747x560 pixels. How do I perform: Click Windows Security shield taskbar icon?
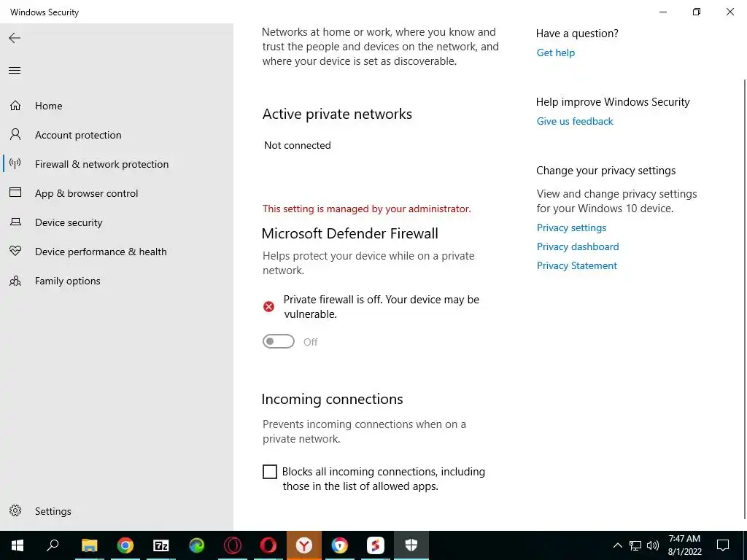tap(411, 545)
